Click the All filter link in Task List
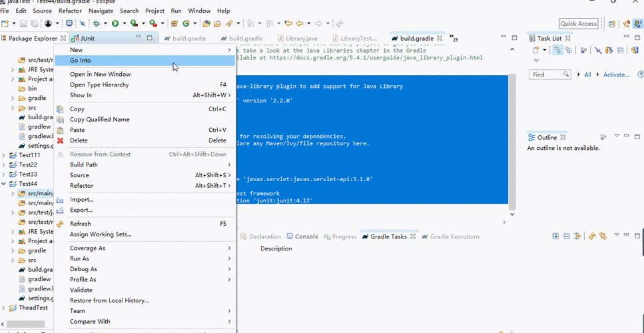Image resolution: width=644 pixels, height=333 pixels. (588, 75)
